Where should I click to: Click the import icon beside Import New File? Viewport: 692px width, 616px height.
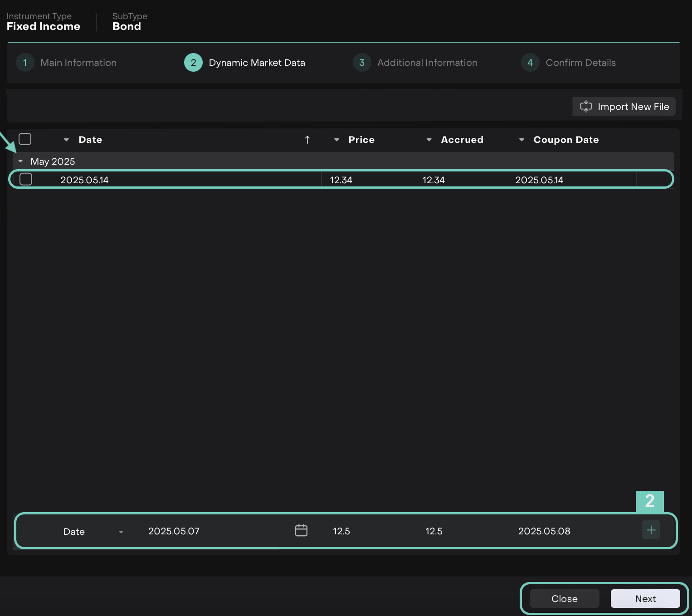[586, 106]
